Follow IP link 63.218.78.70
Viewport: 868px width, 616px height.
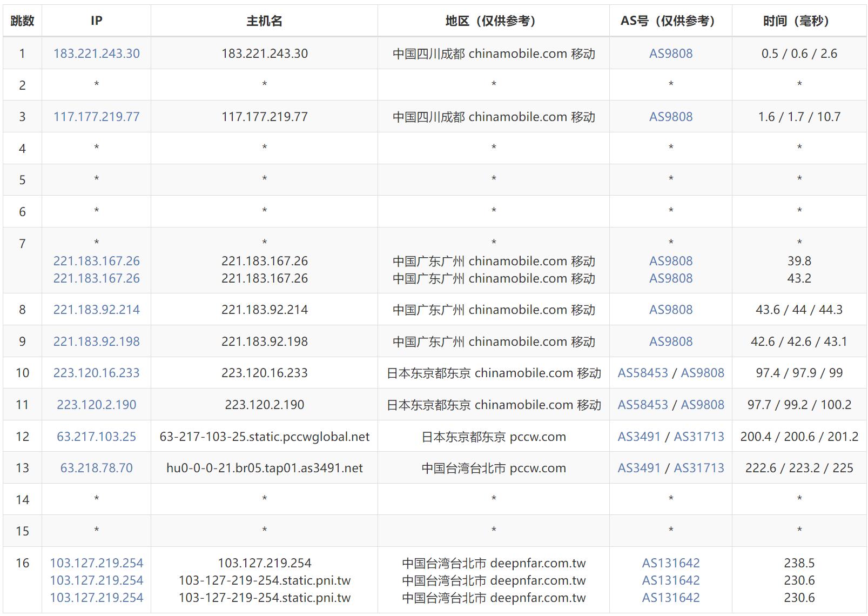pos(96,468)
